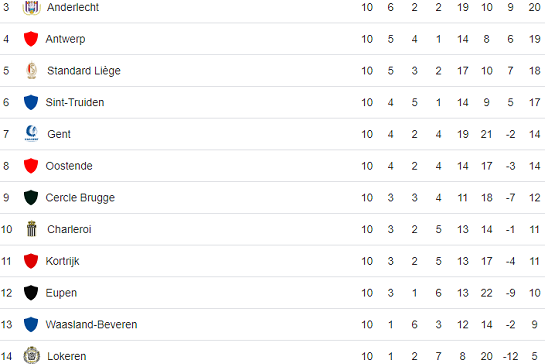Click the red Antwerp shield icon
Viewport: 545px width, 364px height.
pos(31,39)
